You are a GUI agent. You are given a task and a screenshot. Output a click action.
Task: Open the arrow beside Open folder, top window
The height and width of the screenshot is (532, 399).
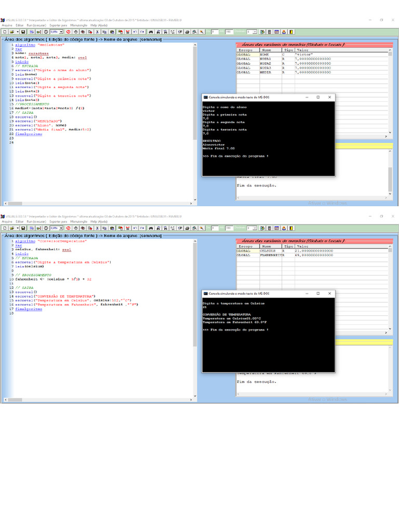pos(18,32)
